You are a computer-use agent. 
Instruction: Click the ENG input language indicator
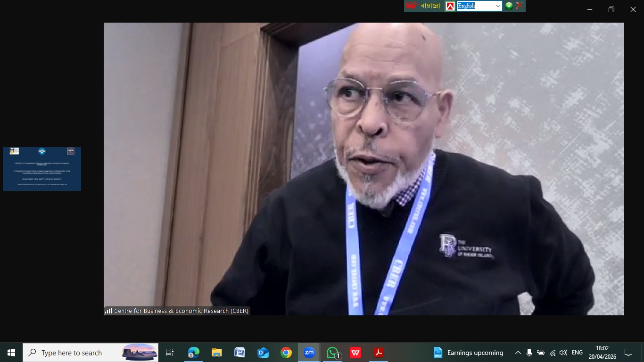coord(577,353)
